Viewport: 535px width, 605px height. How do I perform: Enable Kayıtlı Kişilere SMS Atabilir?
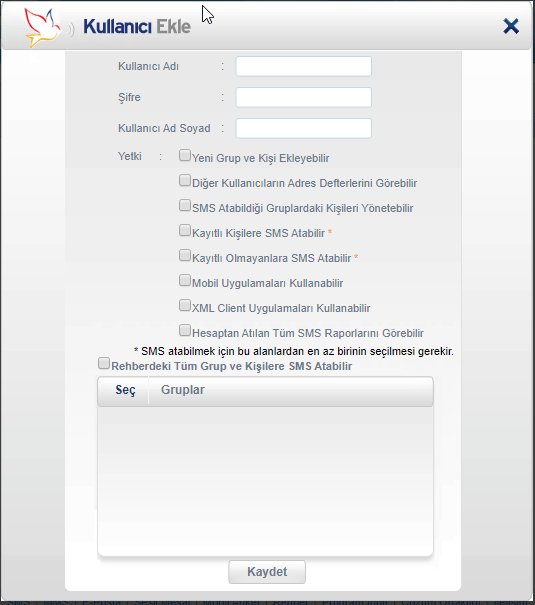(185, 230)
